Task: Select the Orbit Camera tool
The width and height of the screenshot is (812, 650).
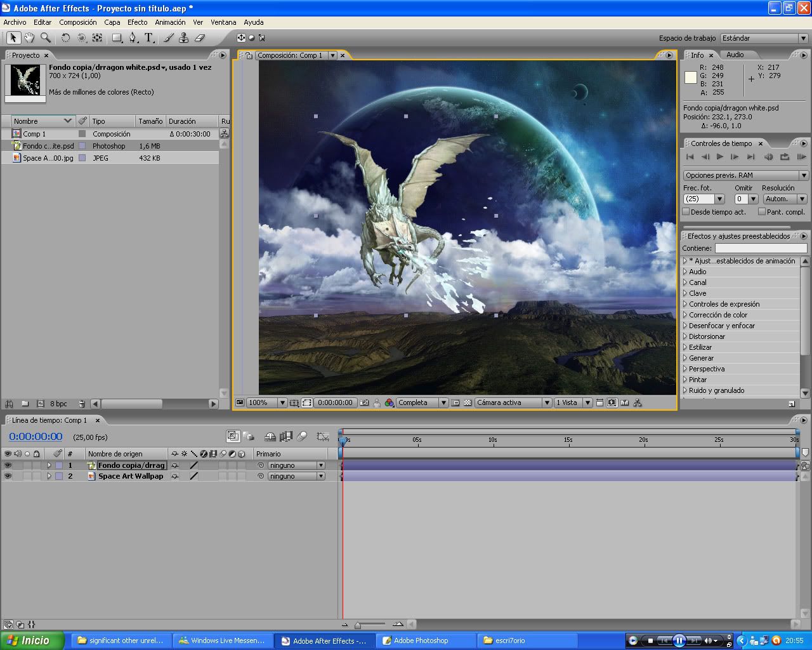Action: [x=82, y=38]
